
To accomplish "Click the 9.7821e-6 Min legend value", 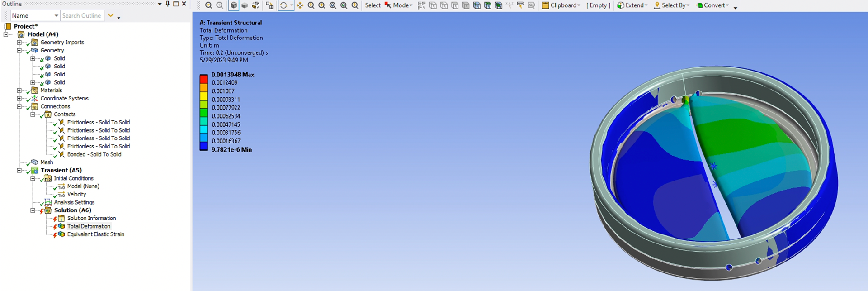I will 231,149.
